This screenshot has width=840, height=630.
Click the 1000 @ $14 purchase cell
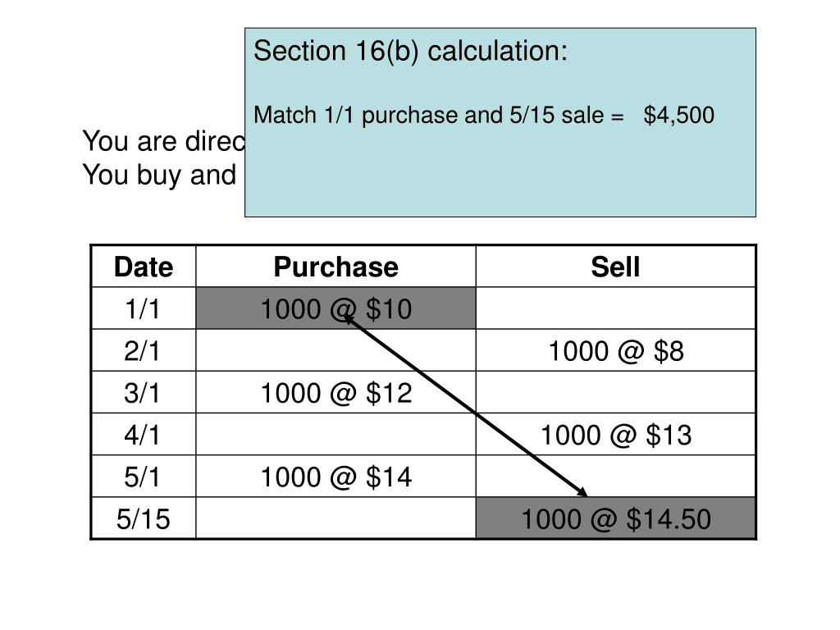tap(336, 477)
